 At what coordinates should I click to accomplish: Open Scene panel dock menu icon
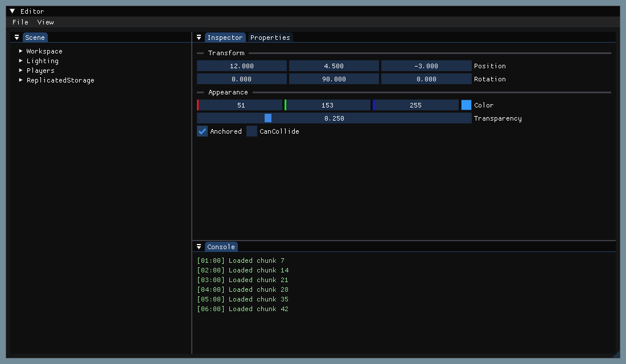click(x=17, y=38)
